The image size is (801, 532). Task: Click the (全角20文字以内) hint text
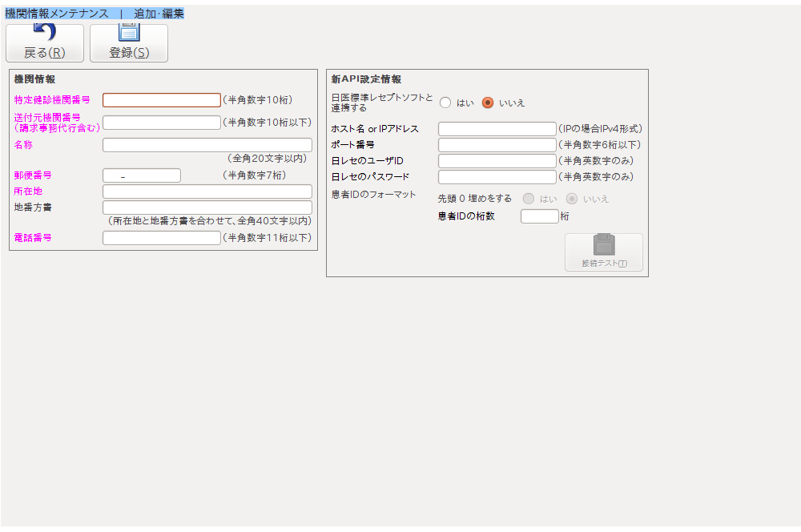pyautogui.click(x=268, y=159)
